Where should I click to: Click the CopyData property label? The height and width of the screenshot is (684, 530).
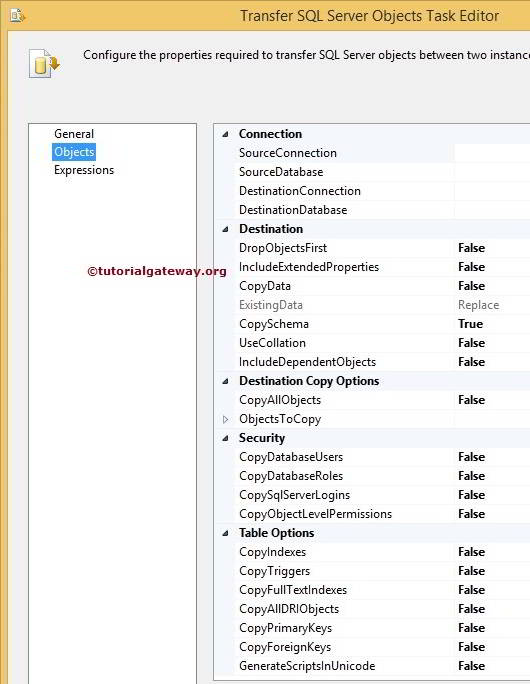[265, 286]
